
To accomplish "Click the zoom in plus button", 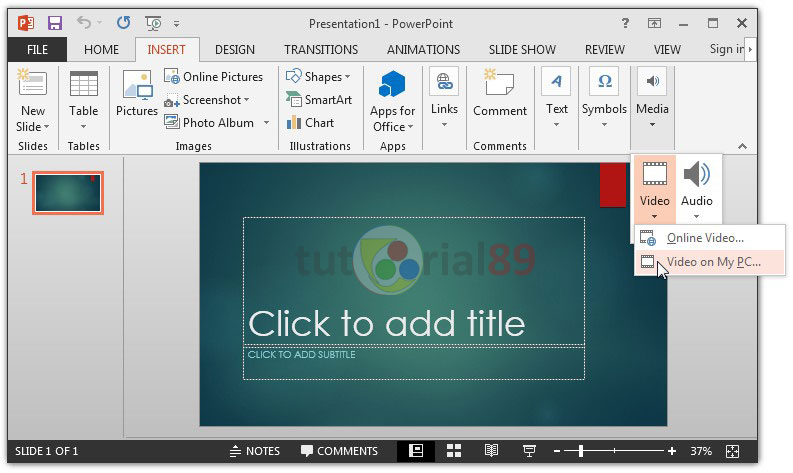I will click(672, 451).
